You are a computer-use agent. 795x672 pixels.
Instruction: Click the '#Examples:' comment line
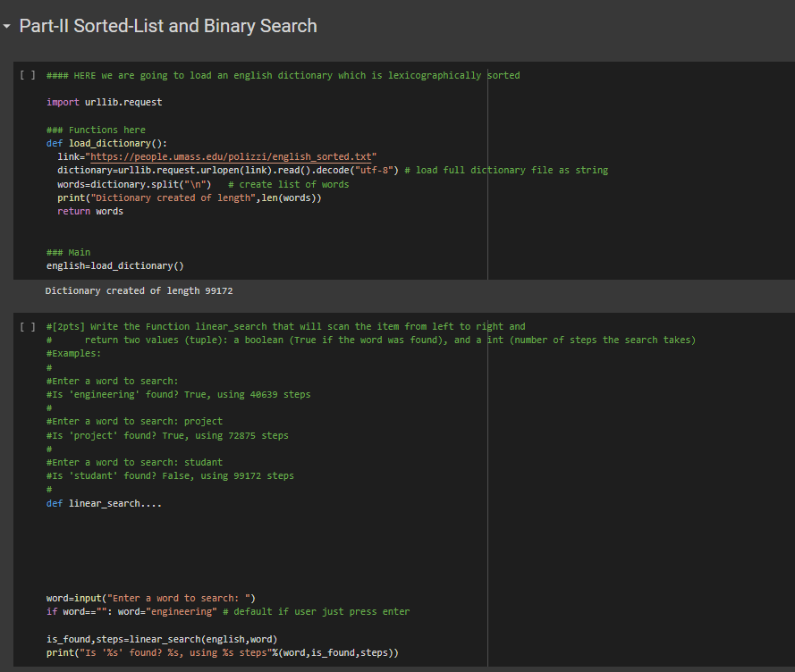[73, 354]
